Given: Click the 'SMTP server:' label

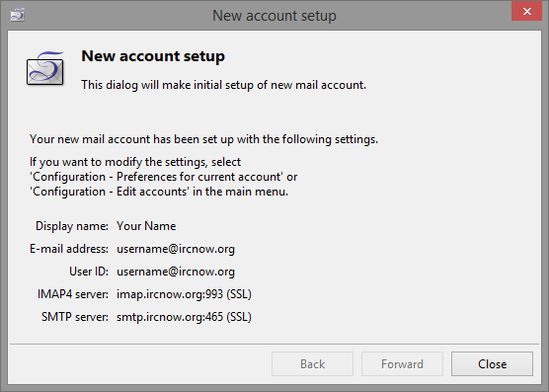Looking at the screenshot, I should click(x=75, y=317).
